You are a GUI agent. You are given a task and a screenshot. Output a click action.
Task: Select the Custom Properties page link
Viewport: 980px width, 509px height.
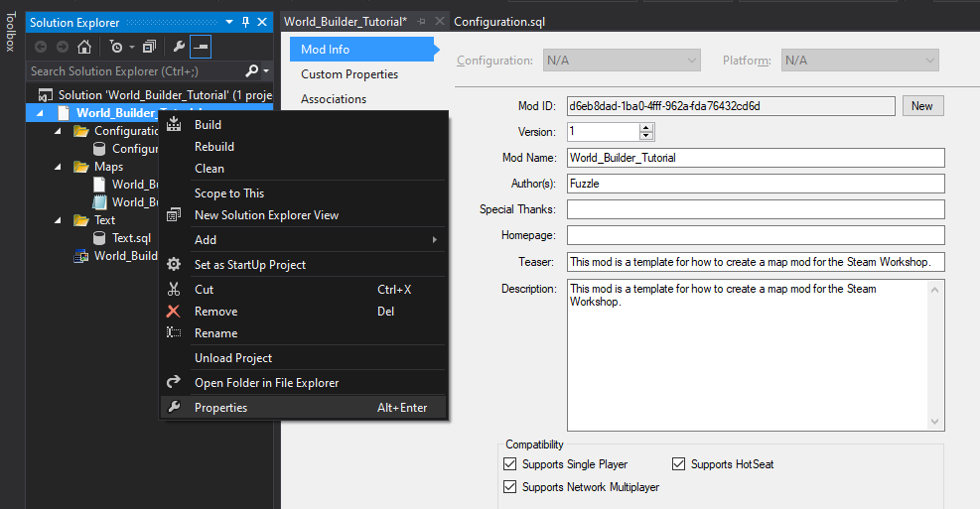(350, 74)
